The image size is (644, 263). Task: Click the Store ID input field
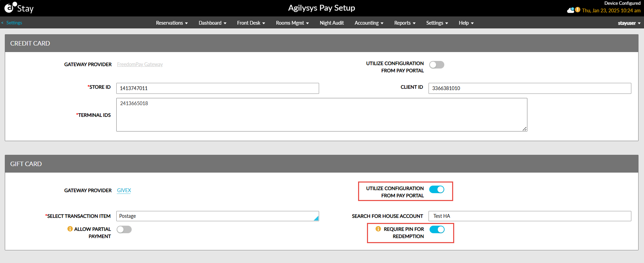[x=218, y=88]
